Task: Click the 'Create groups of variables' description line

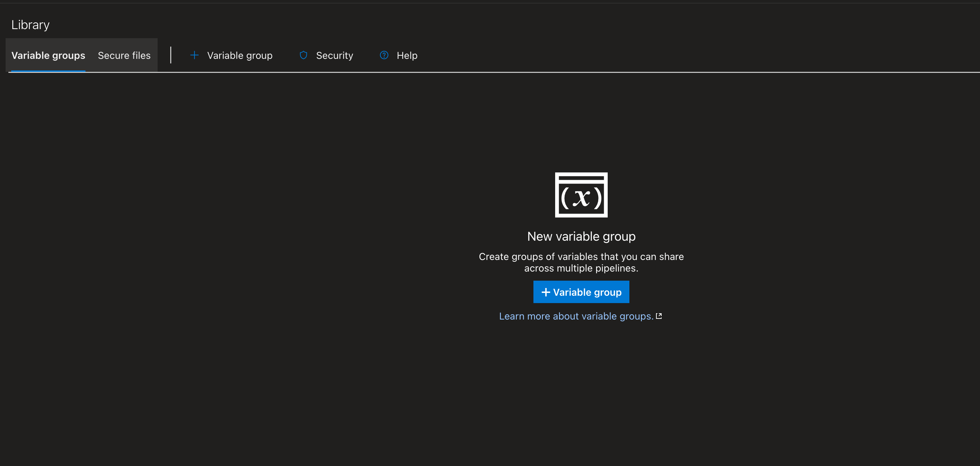Action: [x=581, y=256]
